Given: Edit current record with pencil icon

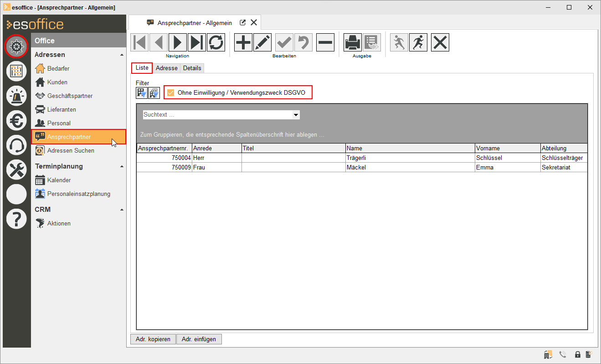Looking at the screenshot, I should (262, 42).
